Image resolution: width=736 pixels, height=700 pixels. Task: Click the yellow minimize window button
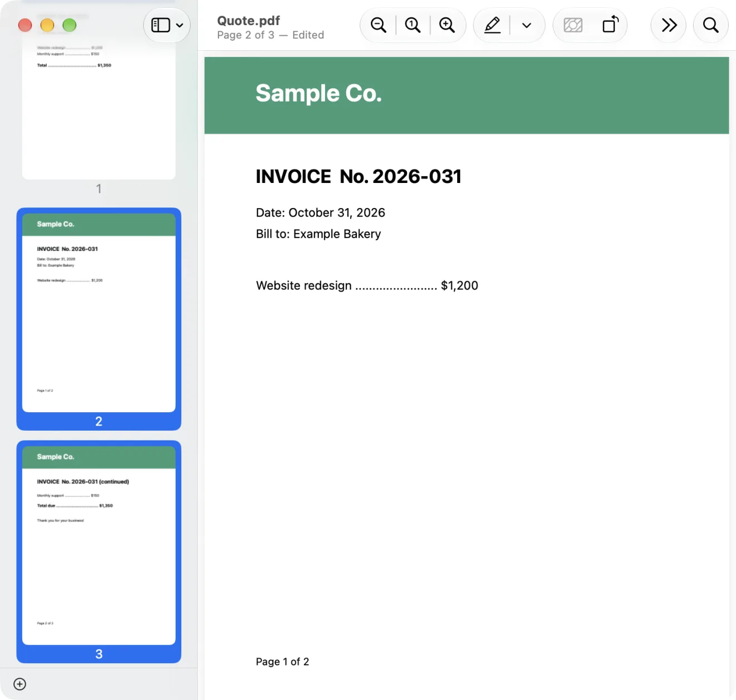point(47,25)
